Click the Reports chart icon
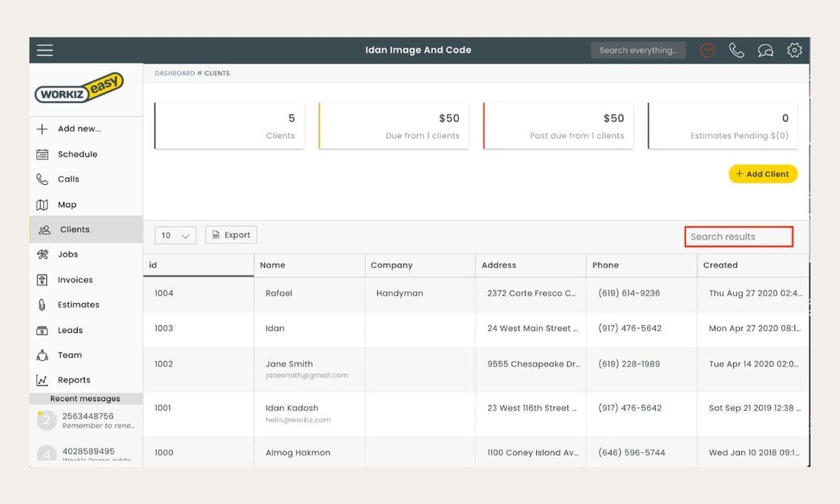The image size is (840, 504). coord(42,380)
